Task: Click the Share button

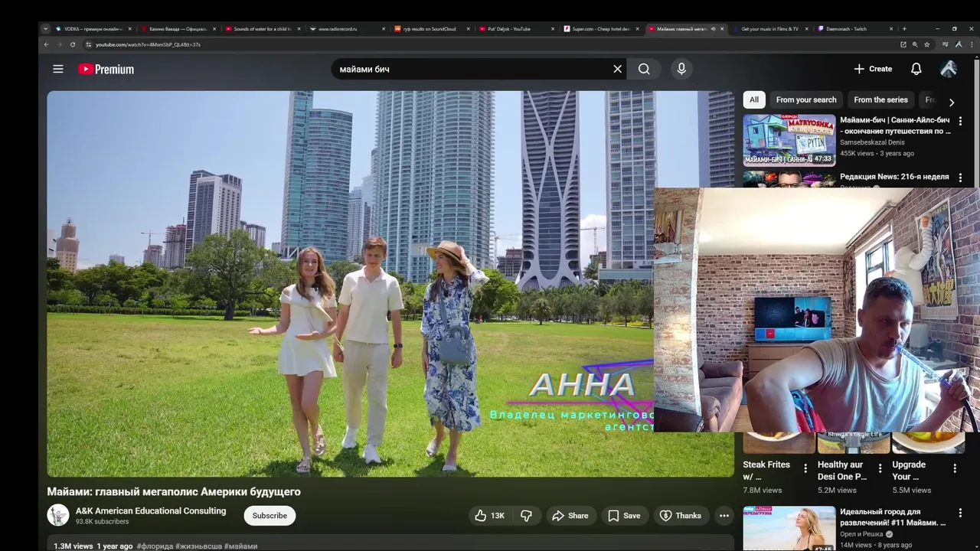Action: 570,516
